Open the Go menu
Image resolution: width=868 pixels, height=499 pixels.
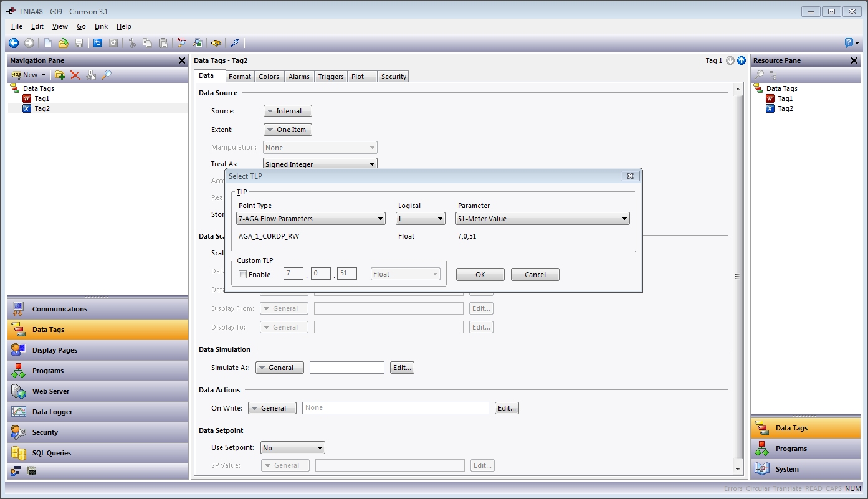click(82, 26)
